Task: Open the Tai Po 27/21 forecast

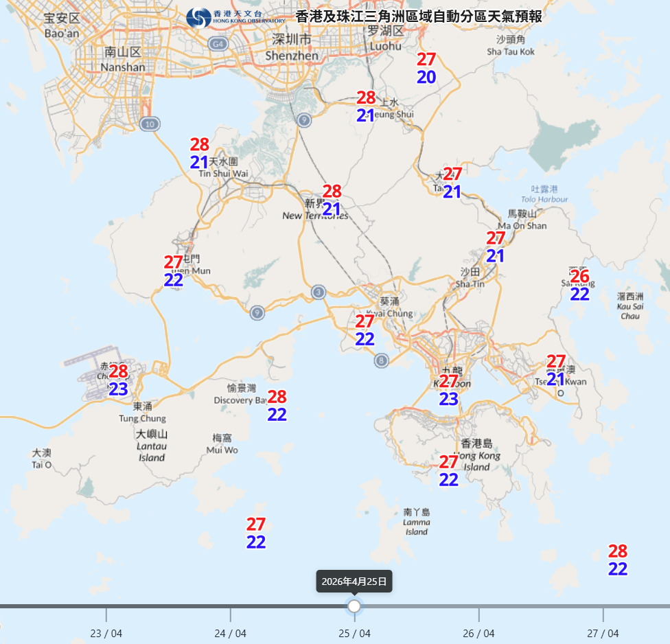Action: 452,183
